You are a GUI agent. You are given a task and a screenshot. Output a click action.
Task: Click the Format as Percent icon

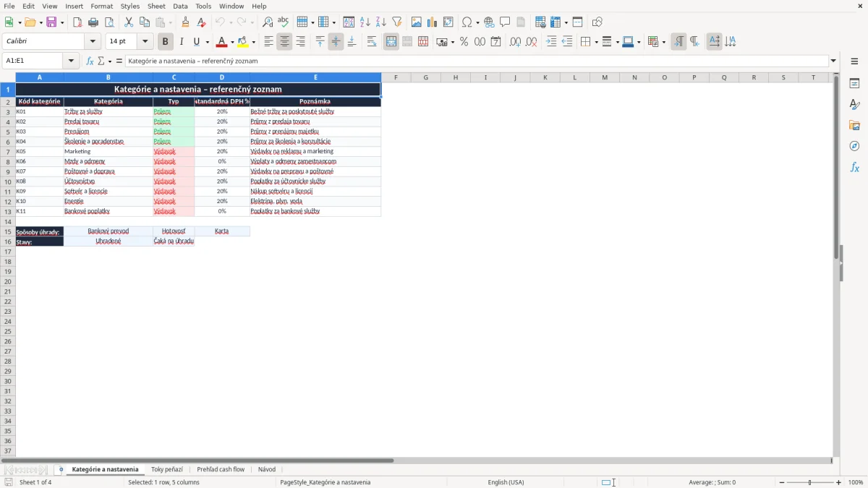pyautogui.click(x=464, y=42)
